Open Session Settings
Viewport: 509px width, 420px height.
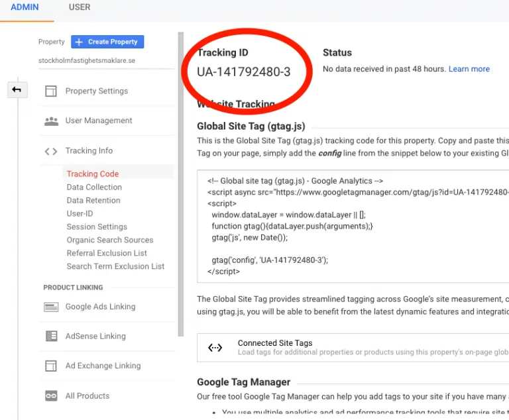pos(97,227)
